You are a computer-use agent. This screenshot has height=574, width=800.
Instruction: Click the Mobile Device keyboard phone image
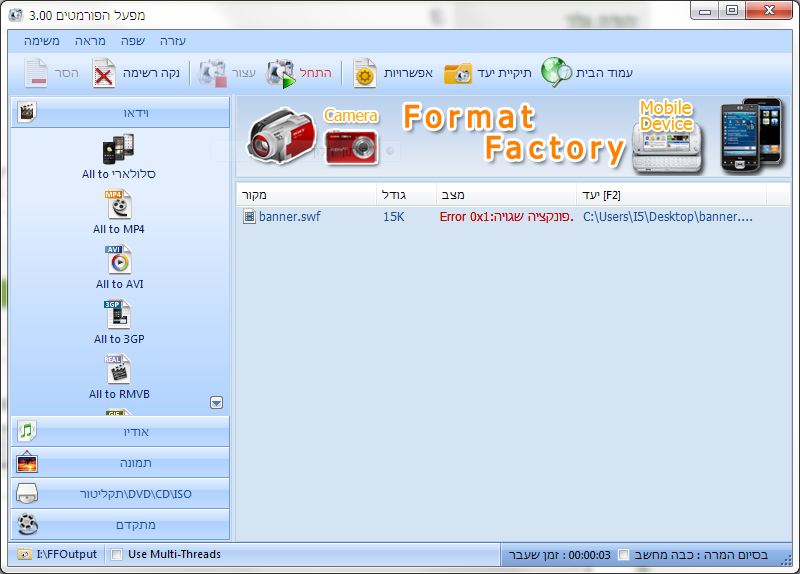pos(667,146)
